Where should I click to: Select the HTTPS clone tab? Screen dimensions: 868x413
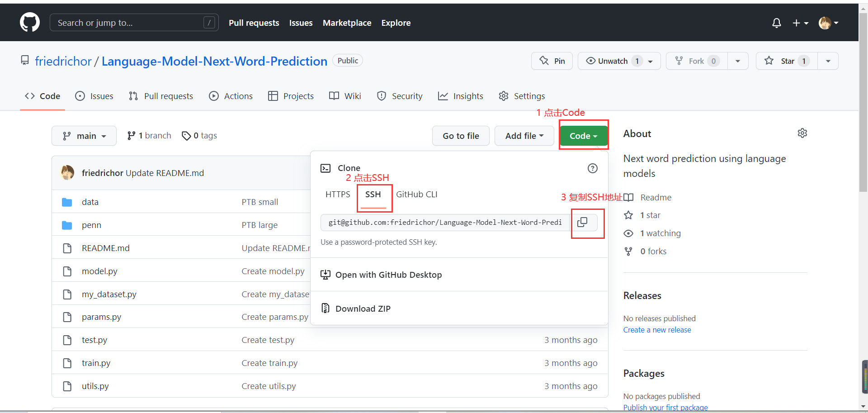click(338, 194)
